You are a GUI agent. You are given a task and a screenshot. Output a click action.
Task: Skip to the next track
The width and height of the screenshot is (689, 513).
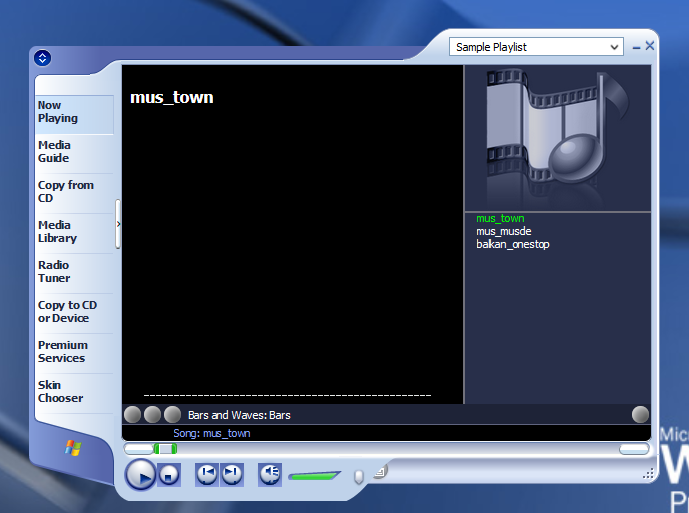pos(231,474)
